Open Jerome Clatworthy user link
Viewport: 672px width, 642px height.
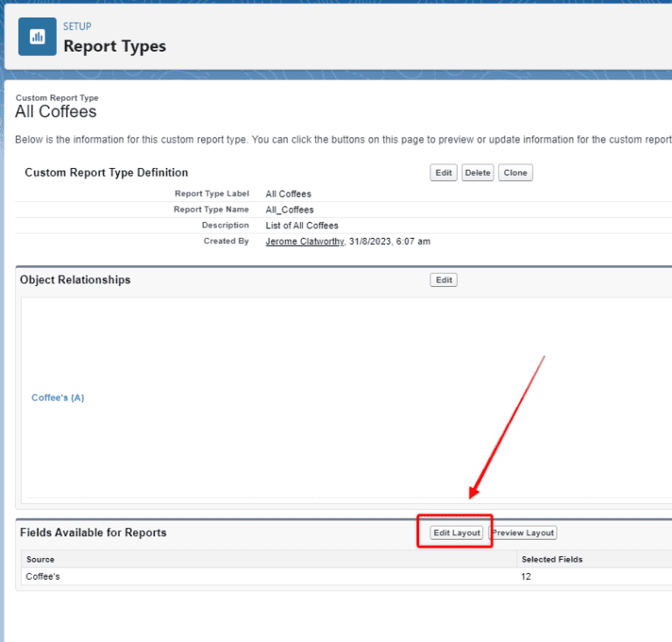click(x=304, y=241)
